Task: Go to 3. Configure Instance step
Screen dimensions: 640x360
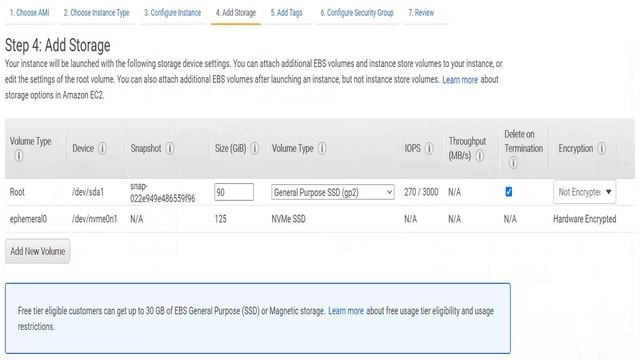Action: point(172,13)
